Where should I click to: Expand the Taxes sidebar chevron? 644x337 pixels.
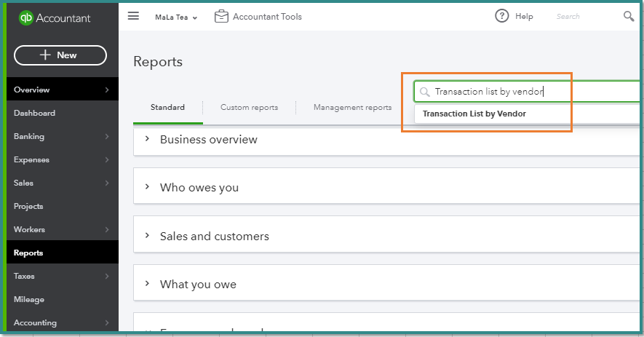[x=107, y=276]
